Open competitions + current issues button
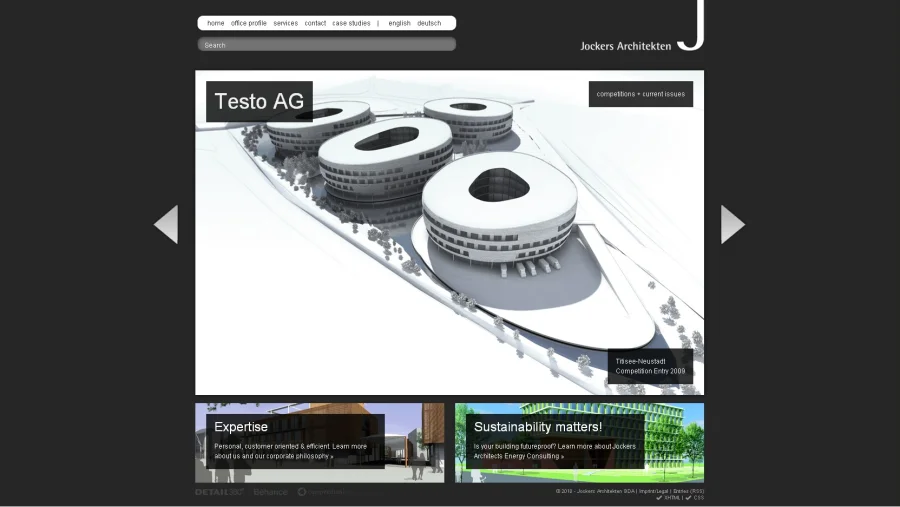Image resolution: width=900 pixels, height=507 pixels. click(640, 94)
